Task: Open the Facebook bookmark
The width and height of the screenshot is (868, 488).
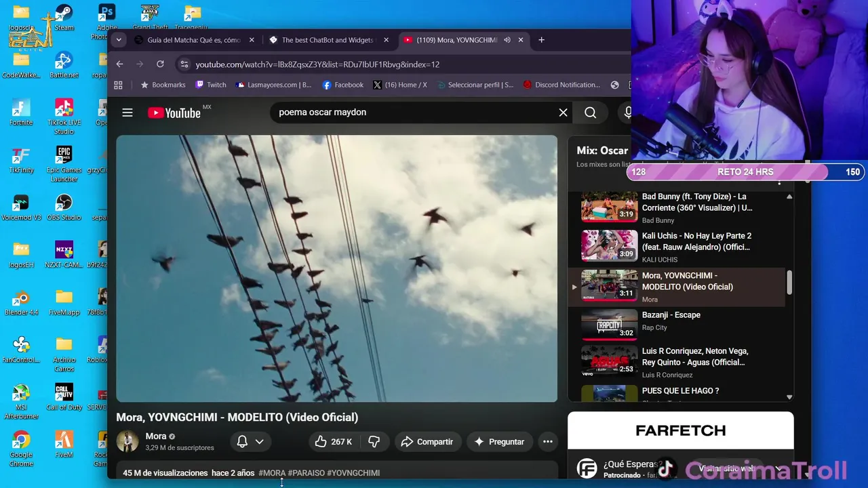Action: [343, 85]
